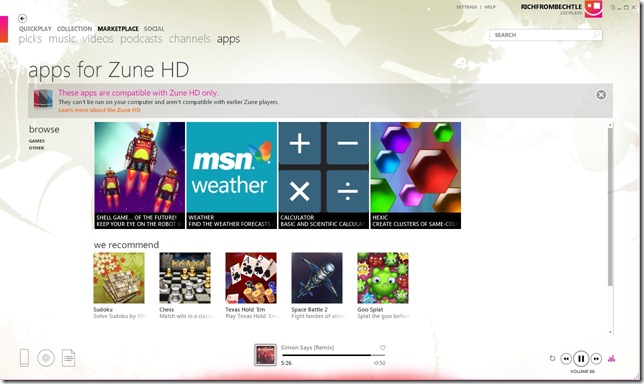
Task: Open the Hexic game tile
Action: tap(416, 175)
